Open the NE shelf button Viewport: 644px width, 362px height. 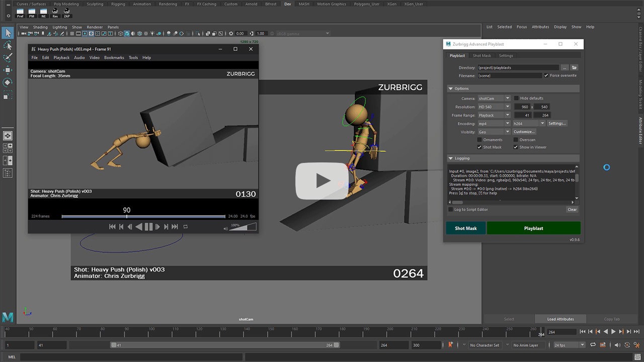point(43,12)
